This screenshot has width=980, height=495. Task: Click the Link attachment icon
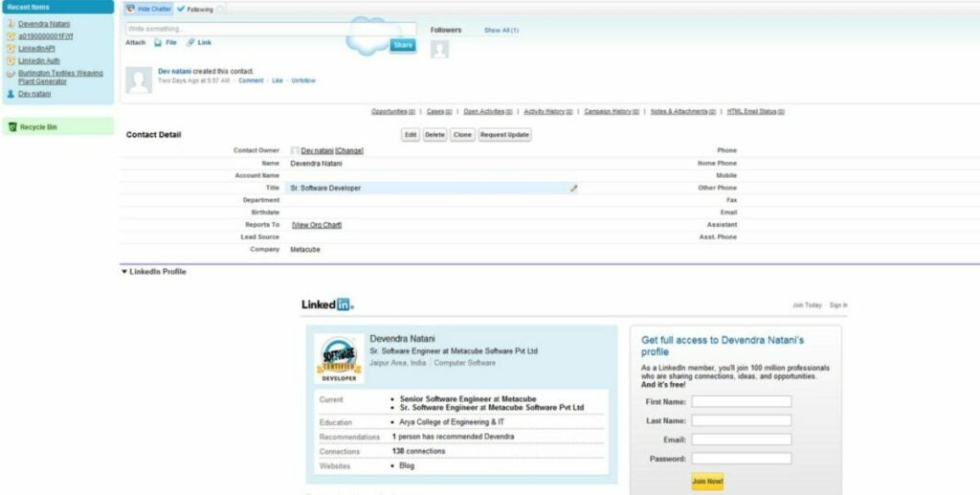191,43
